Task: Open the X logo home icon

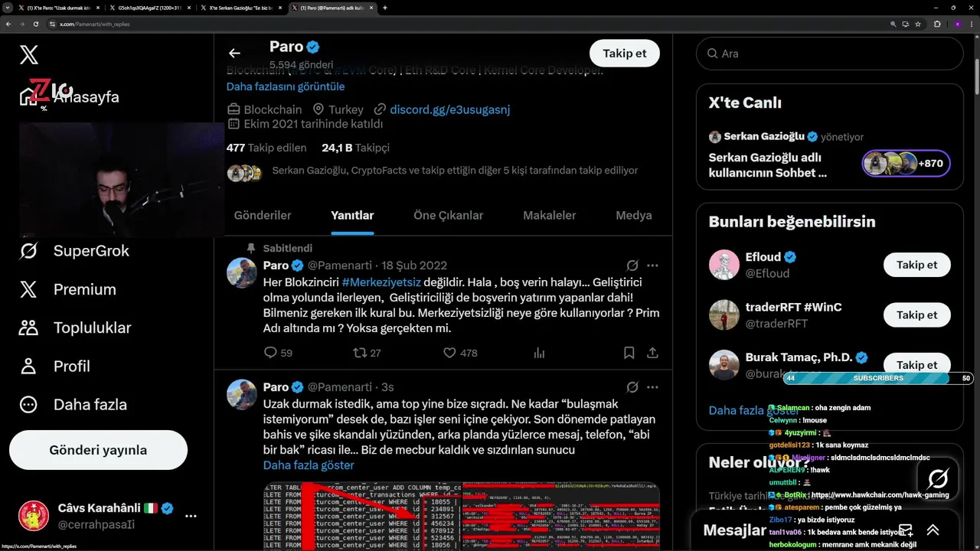Action: click(x=28, y=54)
